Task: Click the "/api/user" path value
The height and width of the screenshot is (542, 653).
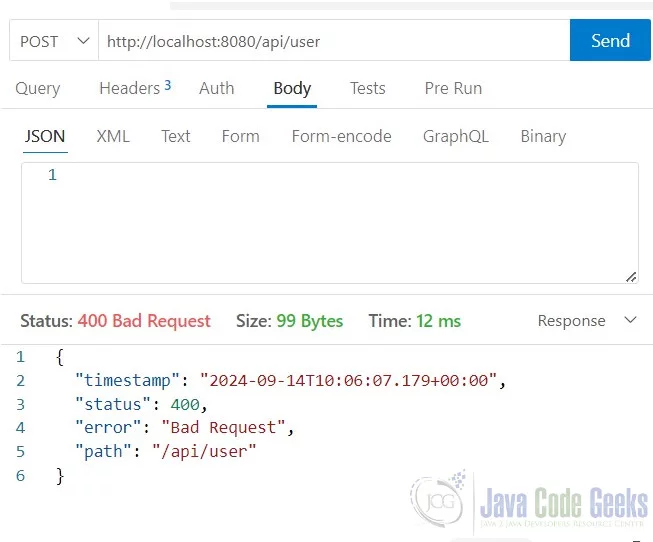Action: pos(204,451)
